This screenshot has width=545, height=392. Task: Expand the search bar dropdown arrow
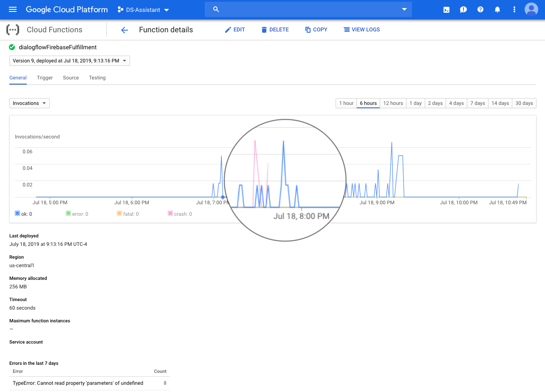404,9
